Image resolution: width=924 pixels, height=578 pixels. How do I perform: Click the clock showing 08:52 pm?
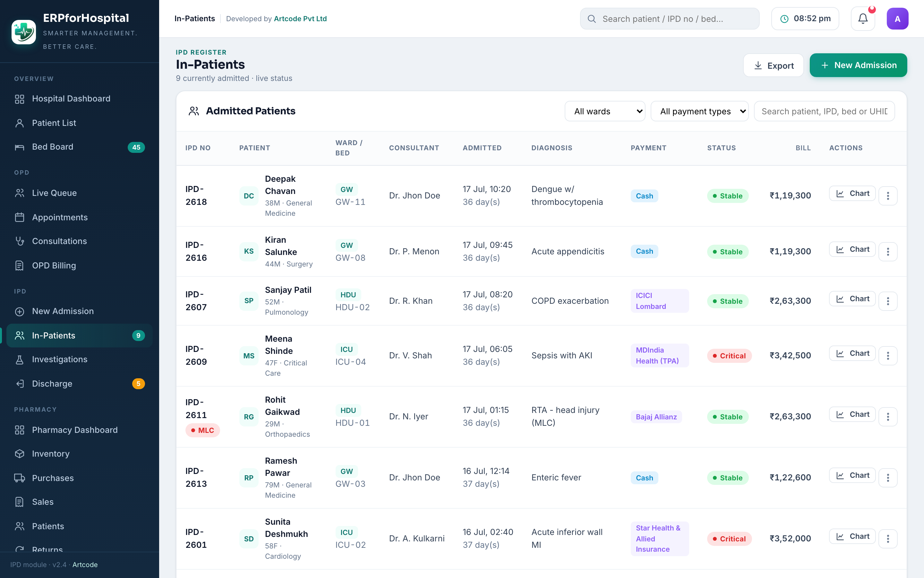click(805, 19)
